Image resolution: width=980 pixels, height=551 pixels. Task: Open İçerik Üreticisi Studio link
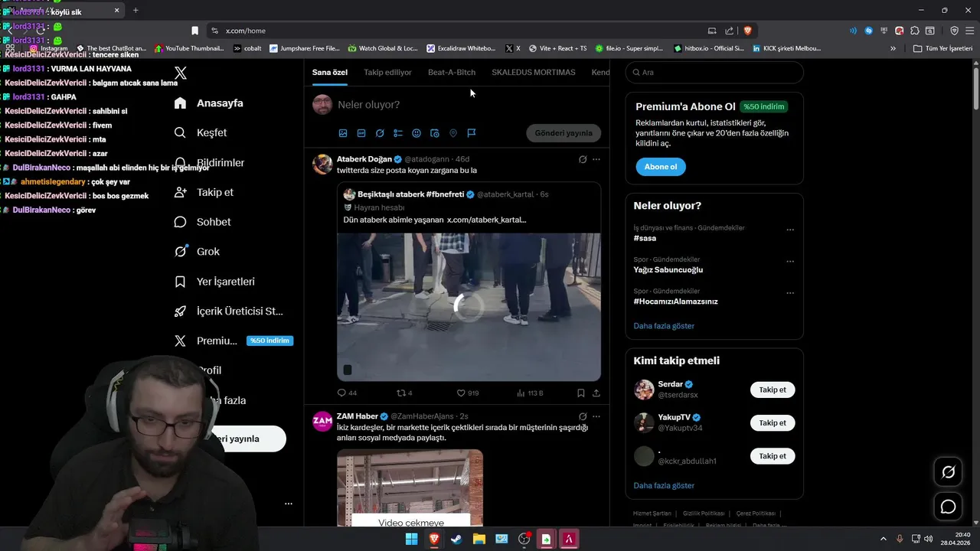[x=228, y=311]
